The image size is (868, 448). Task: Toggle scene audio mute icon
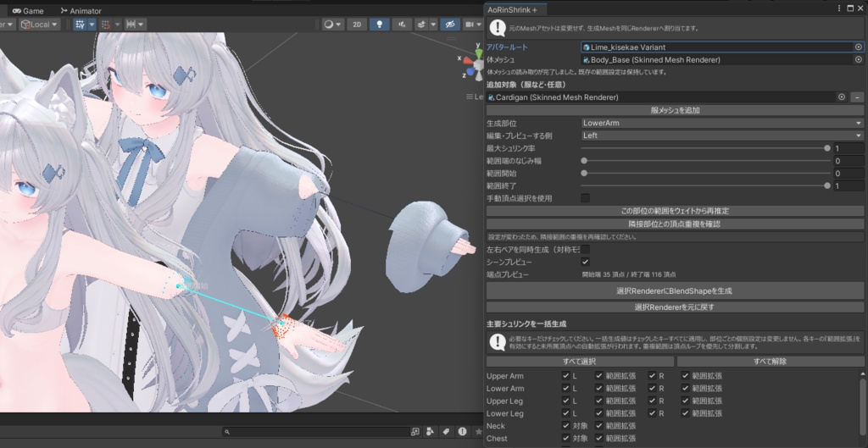coord(402,25)
